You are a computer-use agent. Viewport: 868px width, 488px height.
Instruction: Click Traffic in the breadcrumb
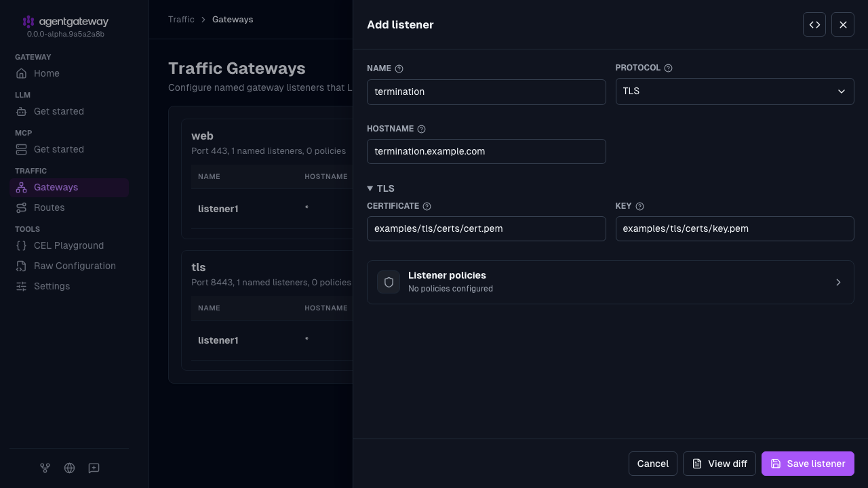pyautogui.click(x=181, y=19)
